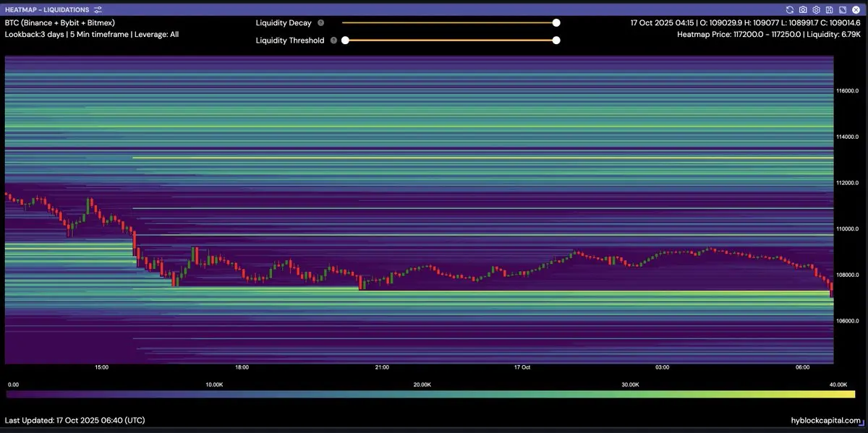This screenshot has width=868, height=433.
Task: Click Liquidity Threshold slider right handle
Action: [x=556, y=40]
